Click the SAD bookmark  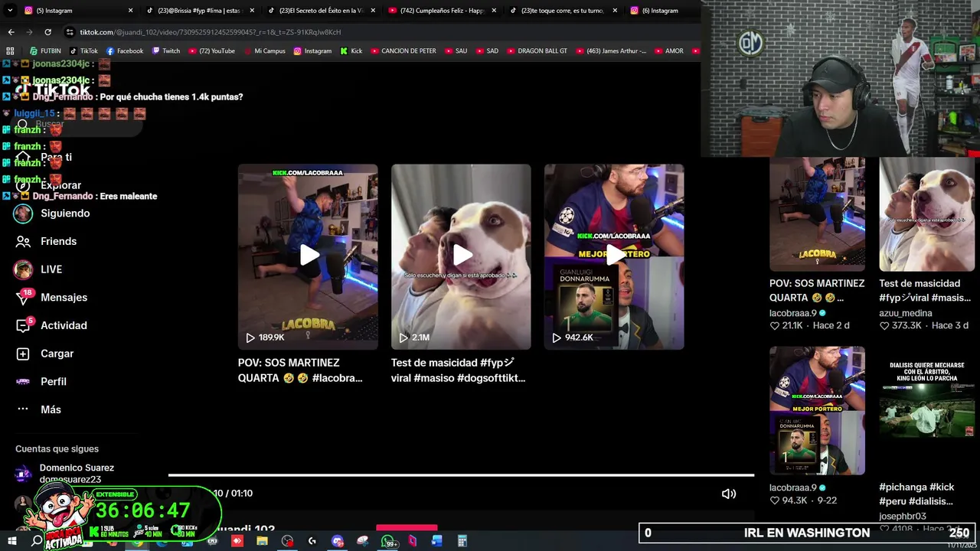[x=487, y=51]
